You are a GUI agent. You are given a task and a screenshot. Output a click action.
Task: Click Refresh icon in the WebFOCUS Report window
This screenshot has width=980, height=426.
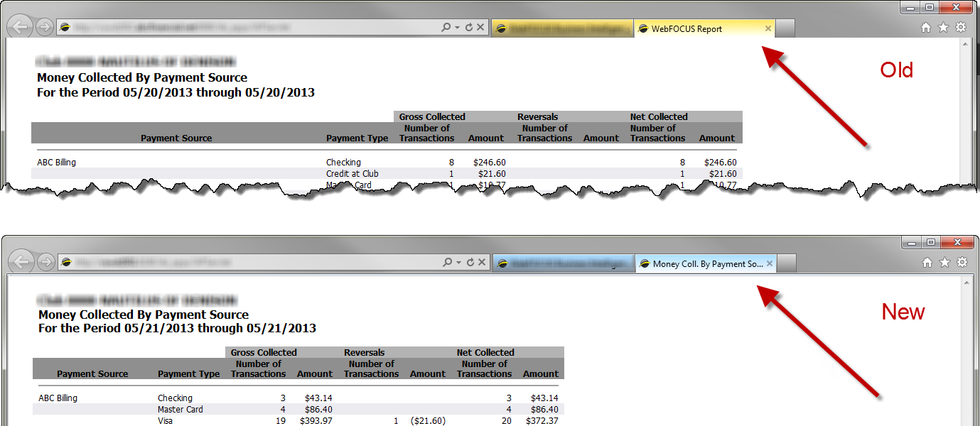tap(468, 28)
